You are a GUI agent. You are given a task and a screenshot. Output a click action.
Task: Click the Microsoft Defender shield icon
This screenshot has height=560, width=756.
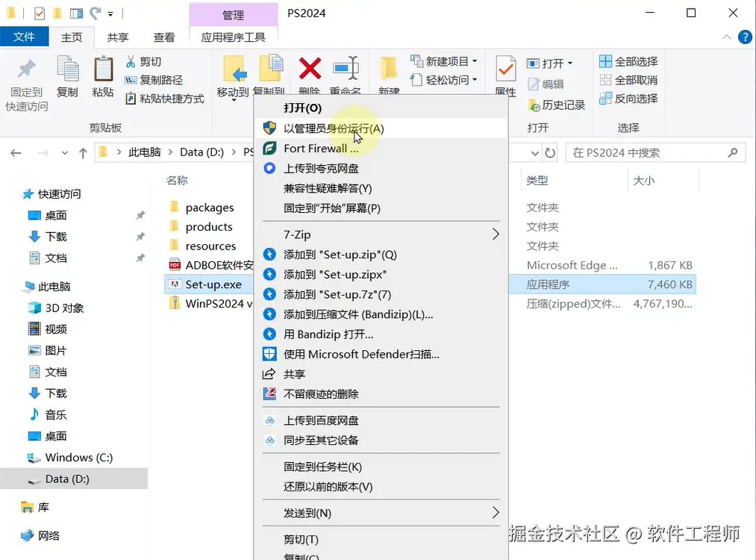point(269,354)
